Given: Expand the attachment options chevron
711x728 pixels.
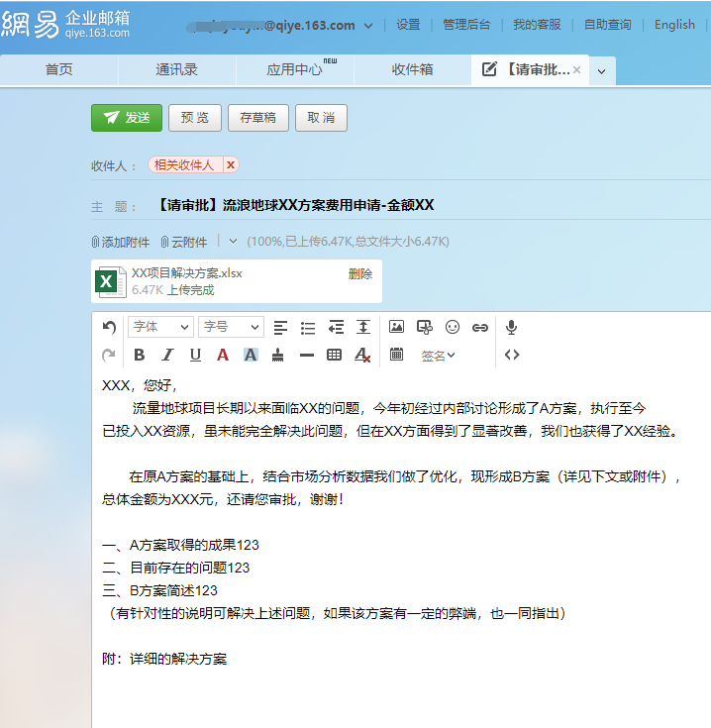Looking at the screenshot, I should click(233, 242).
